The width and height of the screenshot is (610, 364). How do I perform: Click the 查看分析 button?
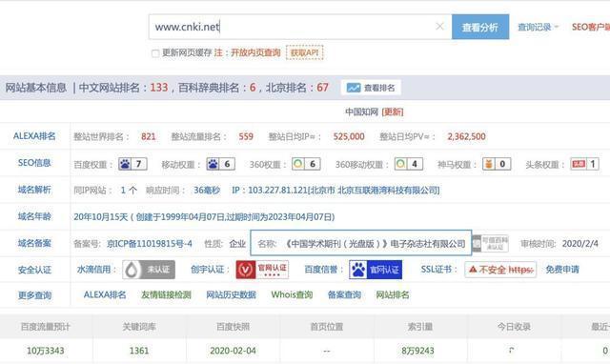click(480, 27)
